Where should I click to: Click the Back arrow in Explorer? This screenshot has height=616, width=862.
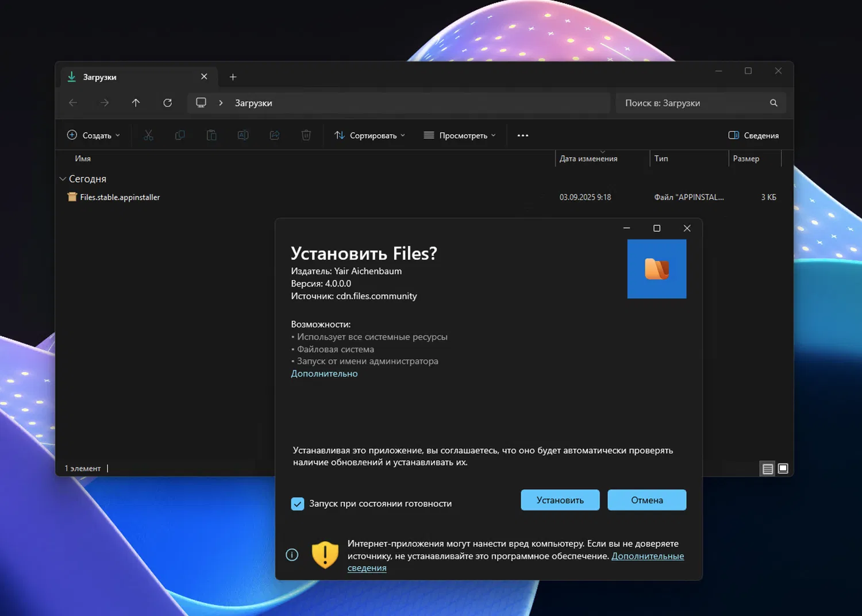[73, 103]
